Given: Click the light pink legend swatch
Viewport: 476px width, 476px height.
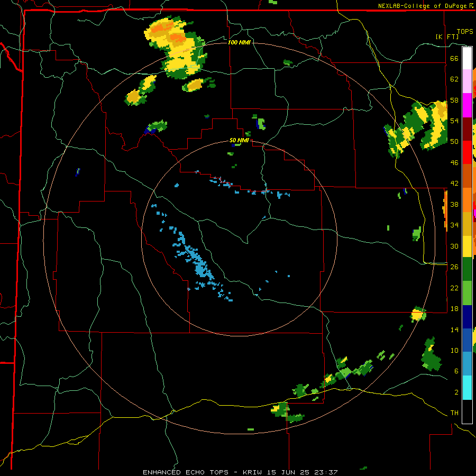Looking at the screenshot, I should point(467,81).
